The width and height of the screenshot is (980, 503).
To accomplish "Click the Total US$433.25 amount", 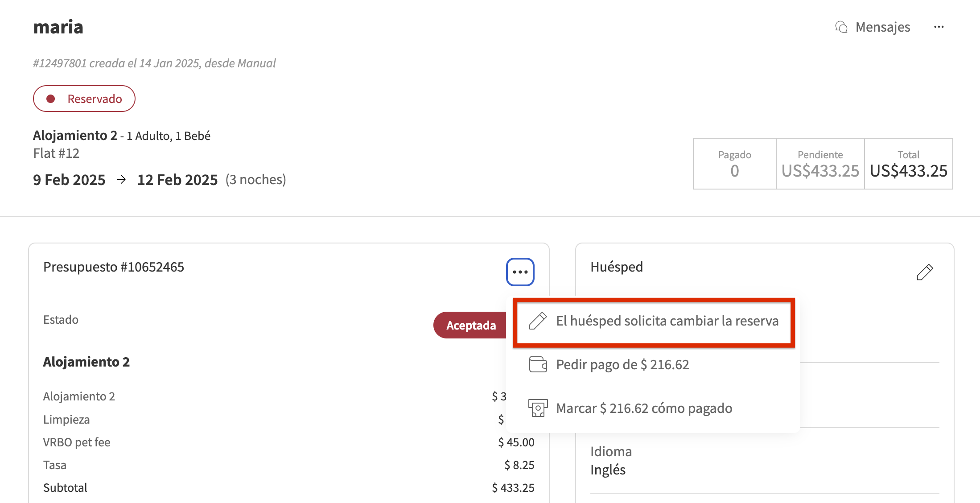I will pyautogui.click(x=909, y=171).
